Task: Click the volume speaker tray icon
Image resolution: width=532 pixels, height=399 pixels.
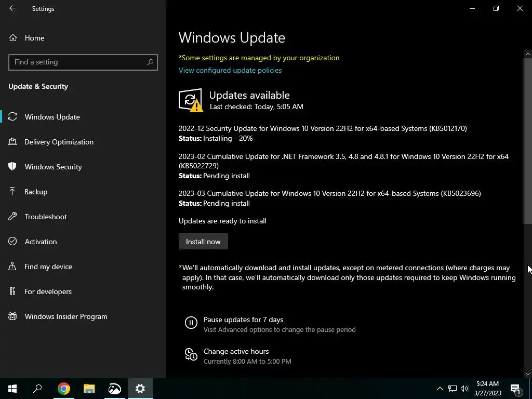Action: click(x=464, y=389)
